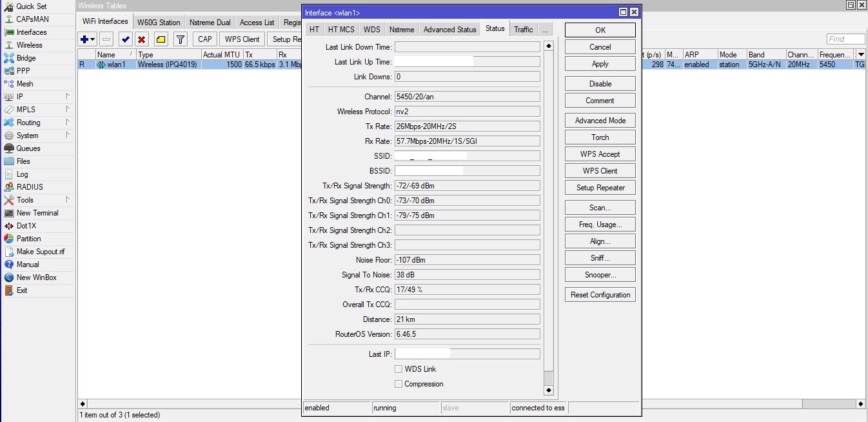Toggle the WDS Link checkbox
The image size is (868, 422).
(399, 369)
